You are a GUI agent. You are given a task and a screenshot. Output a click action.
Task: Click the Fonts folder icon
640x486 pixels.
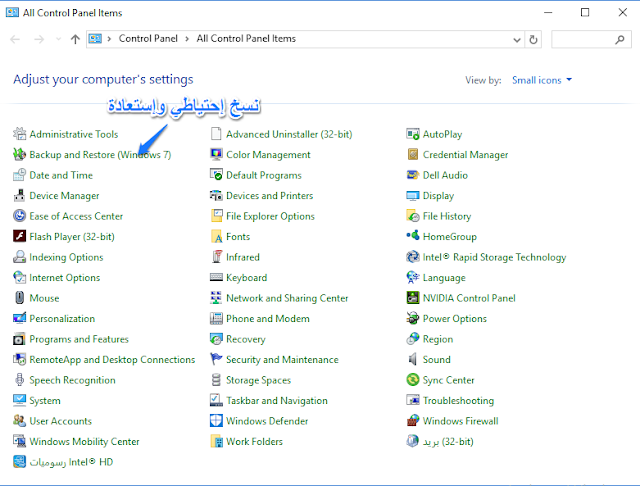(x=216, y=236)
